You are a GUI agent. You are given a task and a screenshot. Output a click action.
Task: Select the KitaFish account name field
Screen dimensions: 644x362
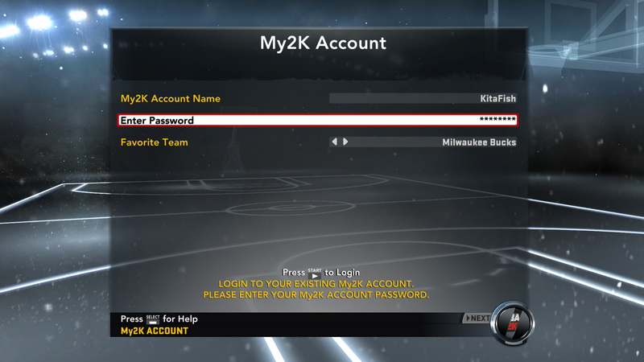point(423,98)
